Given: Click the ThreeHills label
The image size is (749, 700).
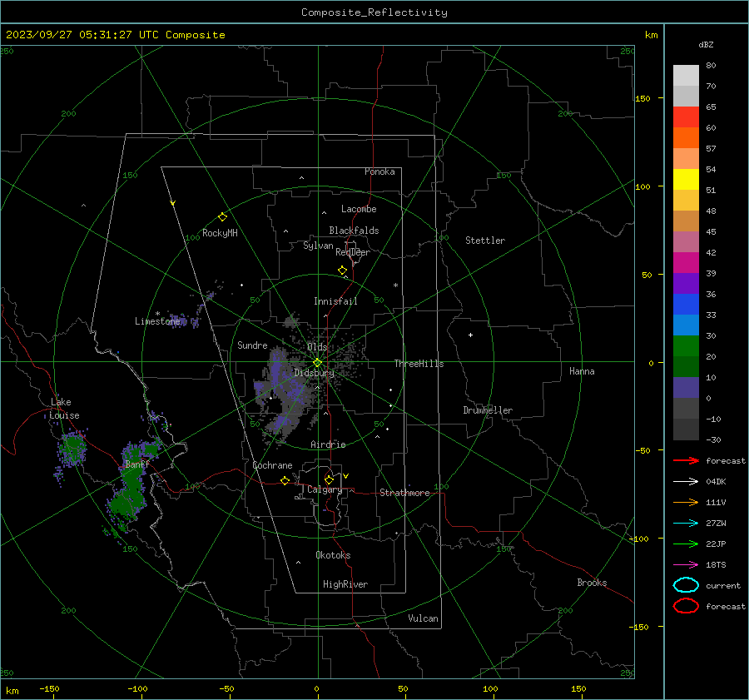Looking at the screenshot, I should coord(419,364).
